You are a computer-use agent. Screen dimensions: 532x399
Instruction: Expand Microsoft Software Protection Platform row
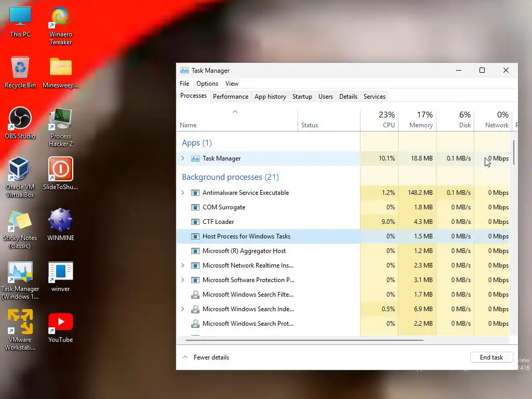click(183, 280)
